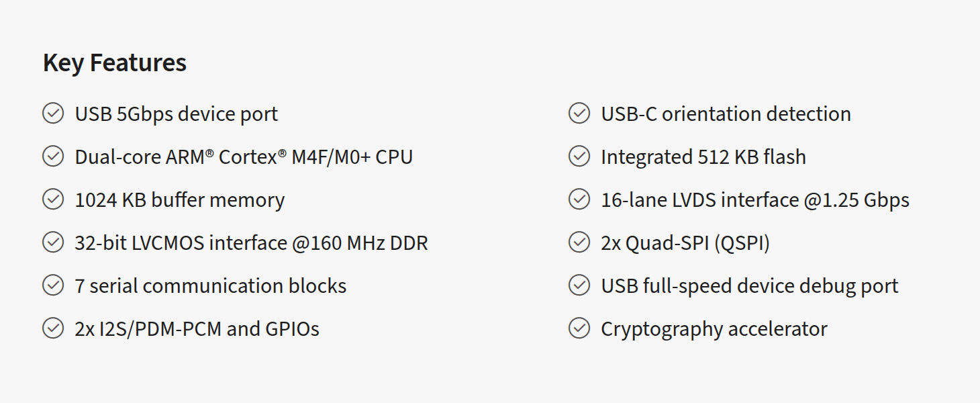The height and width of the screenshot is (403, 980).
Task: Click check icon next to 2x Quad-SPI (QSPI)
Action: click(579, 242)
